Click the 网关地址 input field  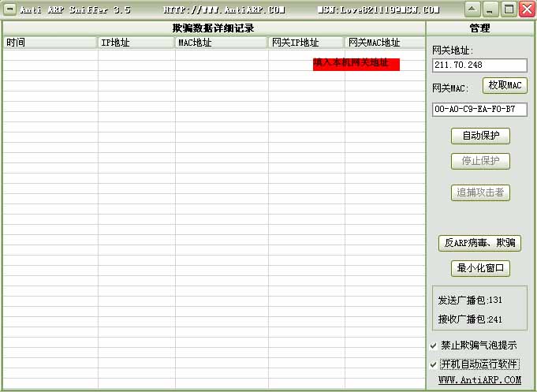point(479,65)
